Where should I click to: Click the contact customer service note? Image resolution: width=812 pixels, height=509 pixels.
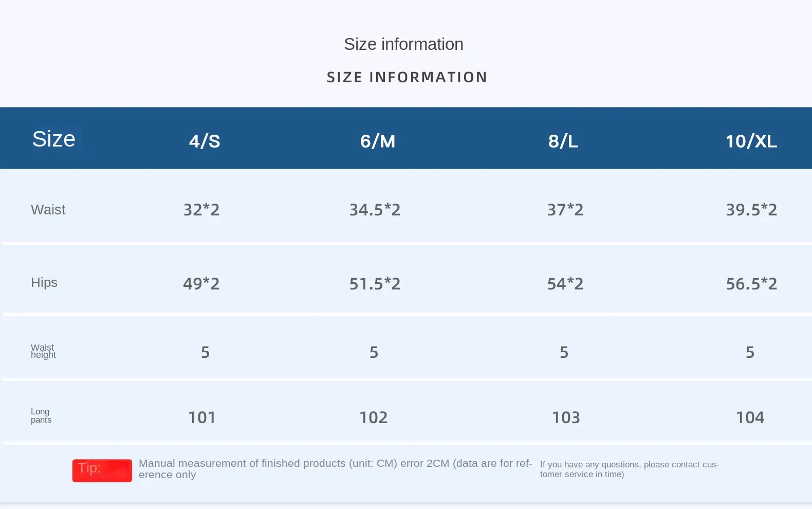pyautogui.click(x=629, y=469)
